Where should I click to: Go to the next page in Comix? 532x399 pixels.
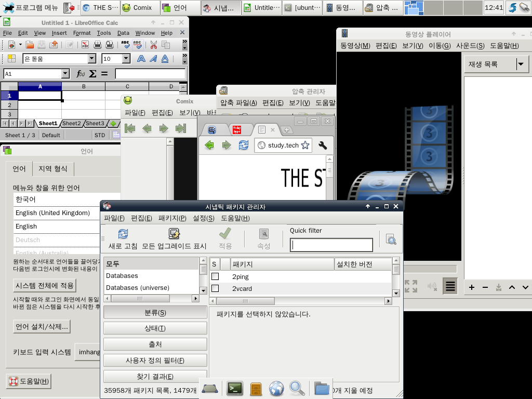164,128
